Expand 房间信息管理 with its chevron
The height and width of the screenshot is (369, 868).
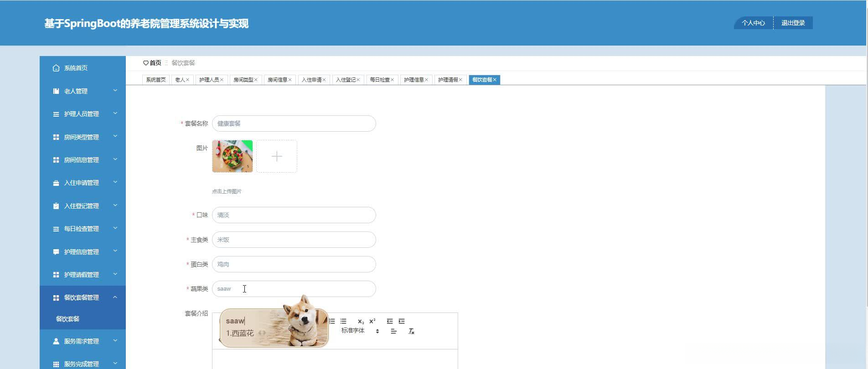point(115,159)
